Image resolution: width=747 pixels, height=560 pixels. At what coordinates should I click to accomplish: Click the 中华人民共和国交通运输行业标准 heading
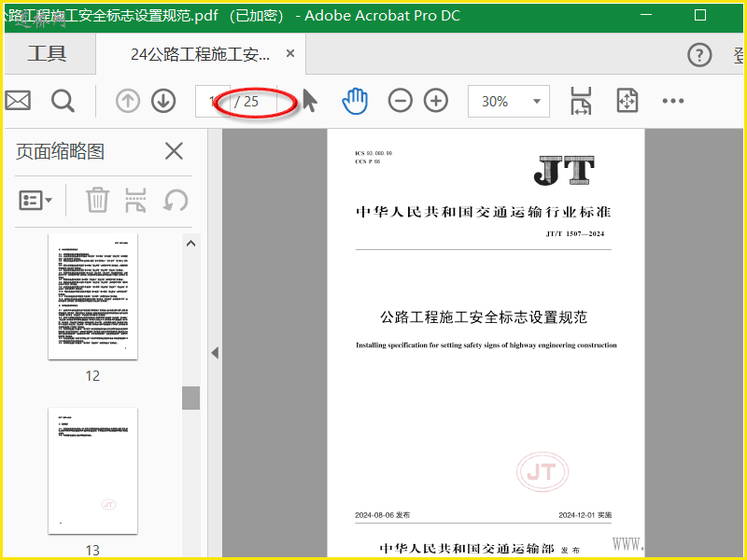point(484,212)
